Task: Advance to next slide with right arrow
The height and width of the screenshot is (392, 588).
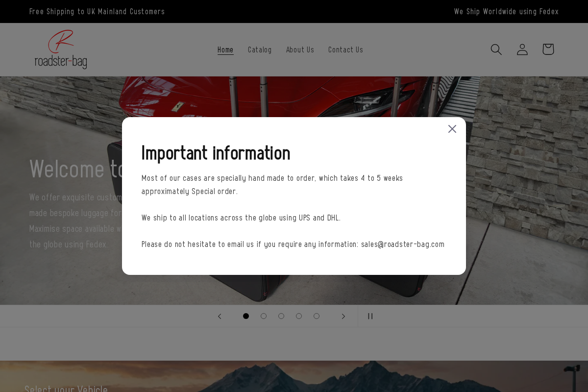Action: click(x=343, y=316)
